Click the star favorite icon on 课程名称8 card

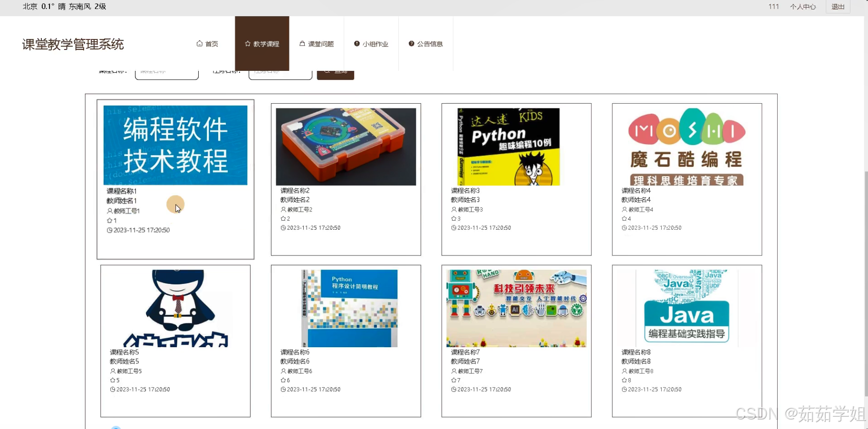625,380
